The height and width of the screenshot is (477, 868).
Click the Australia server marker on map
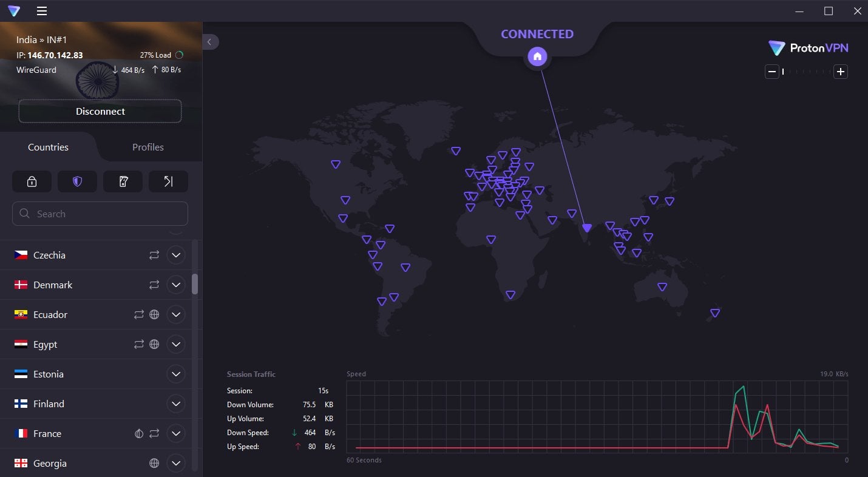(x=662, y=287)
